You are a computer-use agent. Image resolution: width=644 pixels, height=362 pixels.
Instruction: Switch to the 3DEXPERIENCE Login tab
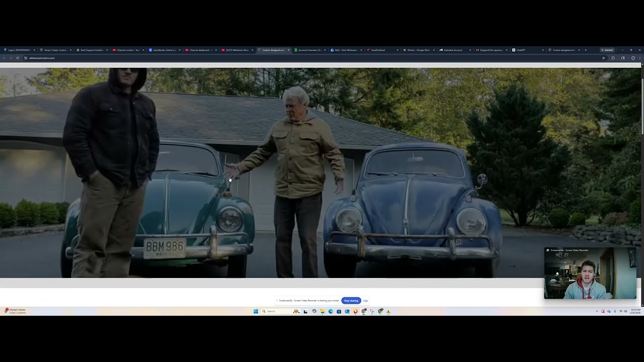click(19, 50)
